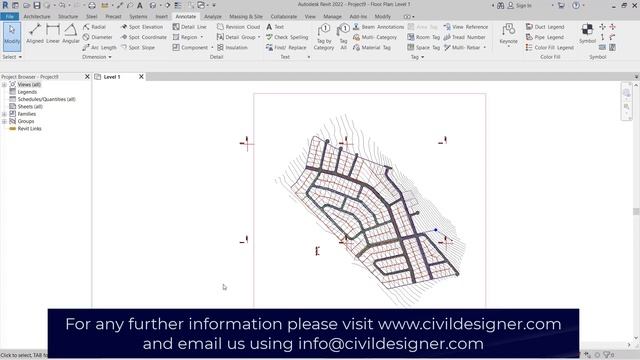
Task: Run Check Spelling
Action: click(287, 37)
